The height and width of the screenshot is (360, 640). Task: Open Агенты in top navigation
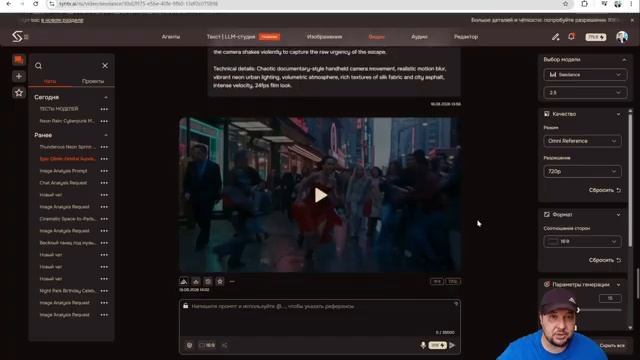pos(171,37)
